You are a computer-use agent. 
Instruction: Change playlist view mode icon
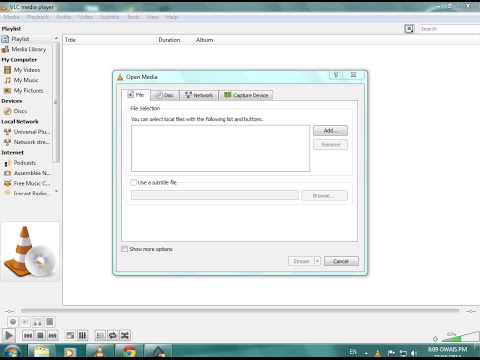[x=409, y=29]
